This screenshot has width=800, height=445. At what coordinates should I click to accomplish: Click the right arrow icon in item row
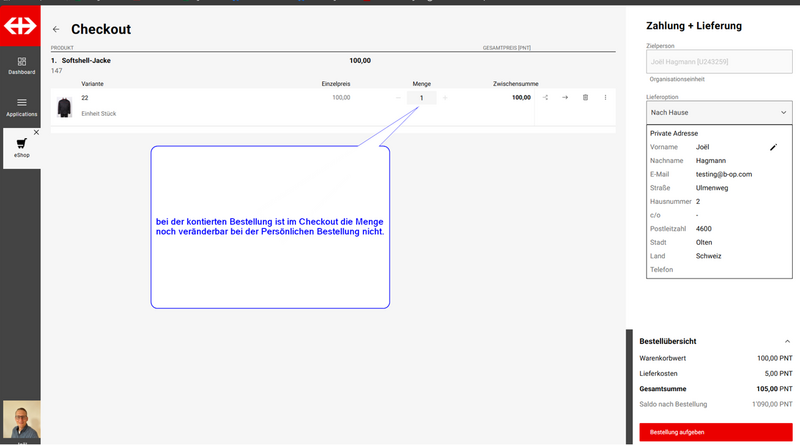pyautogui.click(x=565, y=98)
